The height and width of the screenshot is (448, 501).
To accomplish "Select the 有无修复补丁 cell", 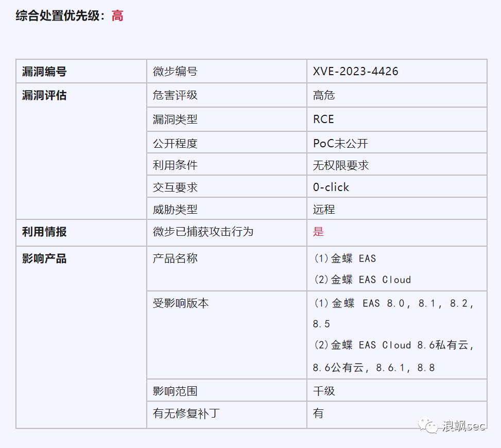I will 227,415.
